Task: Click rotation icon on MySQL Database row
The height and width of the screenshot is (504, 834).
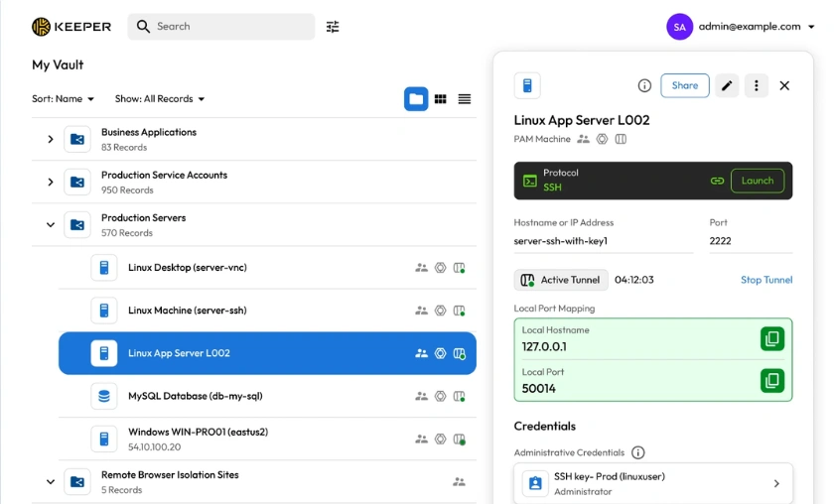Action: 441,396
